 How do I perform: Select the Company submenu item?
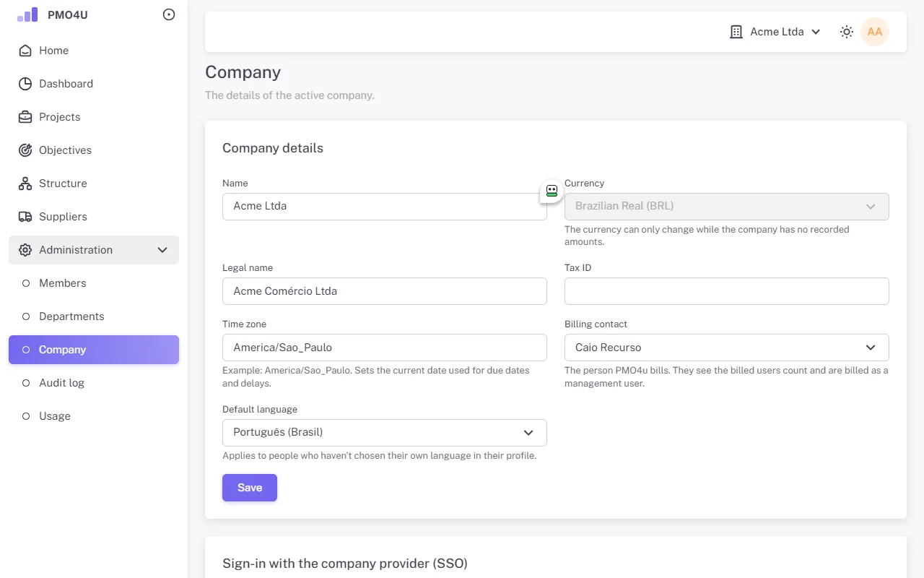[94, 350]
